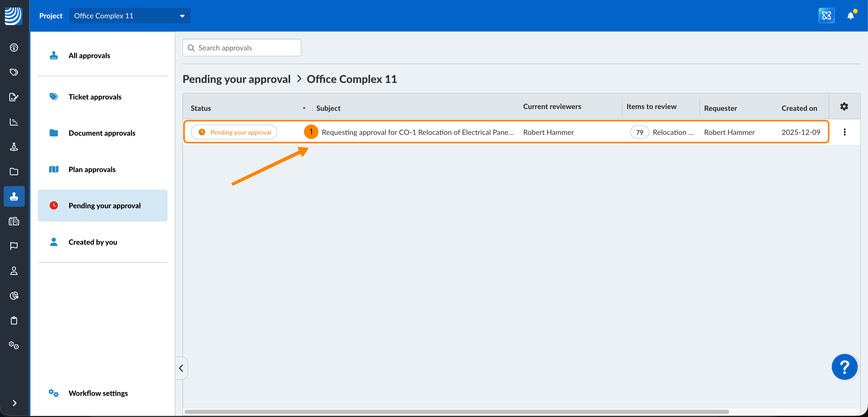
Task: Open the notifications bell
Action: coord(850,16)
